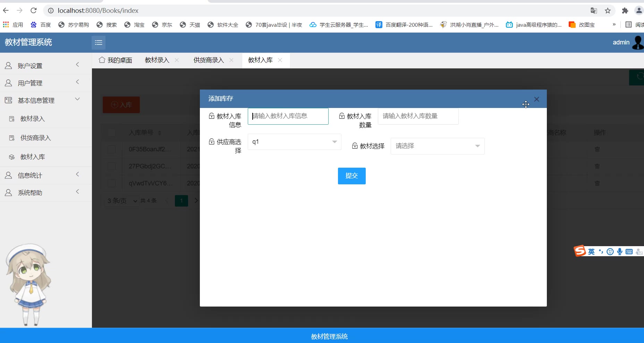This screenshot has width=644, height=343.
Task: Open the 教材选择 dropdown
Action: (x=437, y=146)
